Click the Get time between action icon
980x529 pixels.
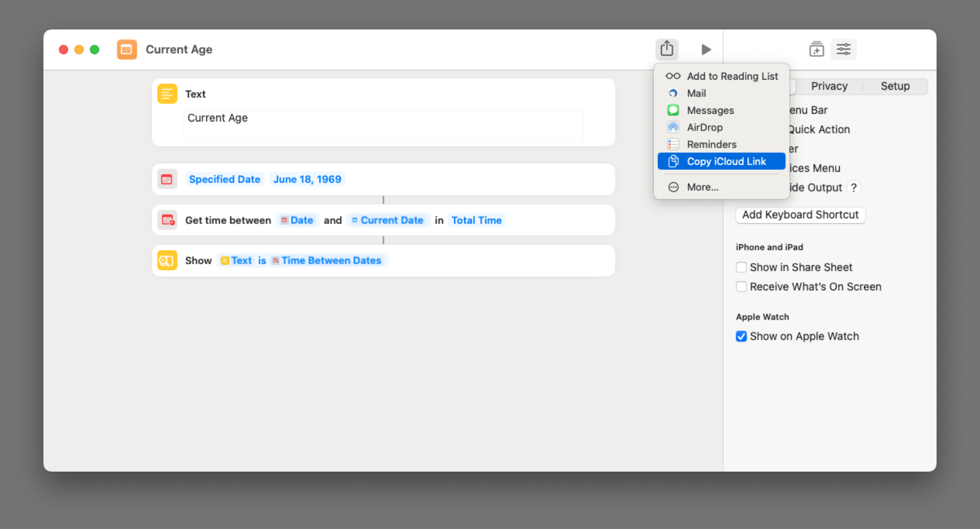(167, 220)
